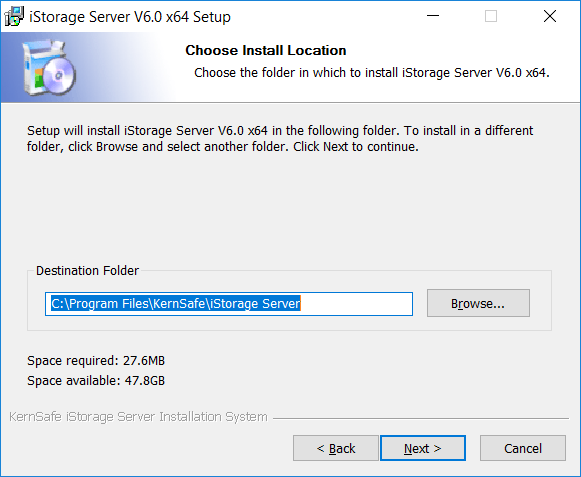
Task: Click the software box and disc header image
Action: pyautogui.click(x=49, y=68)
